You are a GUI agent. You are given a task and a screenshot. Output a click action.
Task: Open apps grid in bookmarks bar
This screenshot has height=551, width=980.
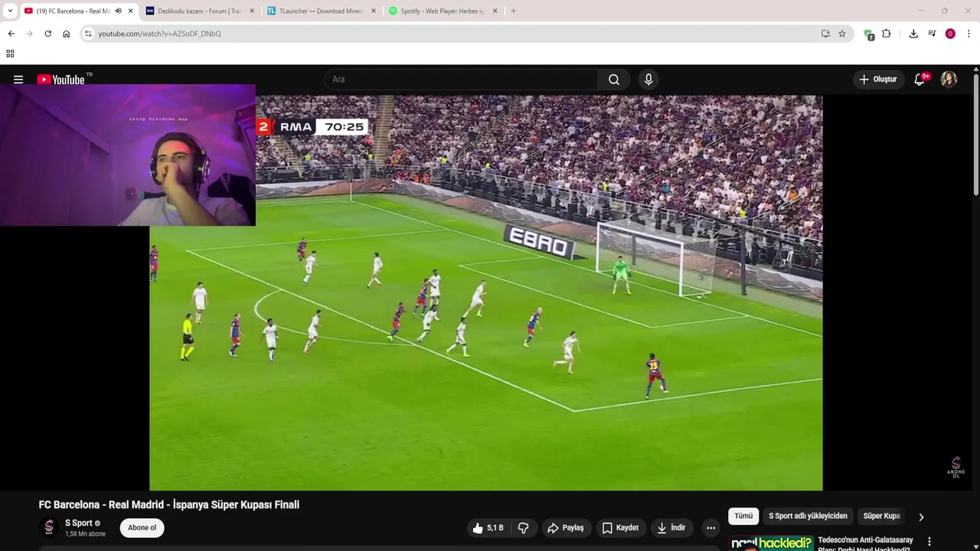(x=10, y=54)
